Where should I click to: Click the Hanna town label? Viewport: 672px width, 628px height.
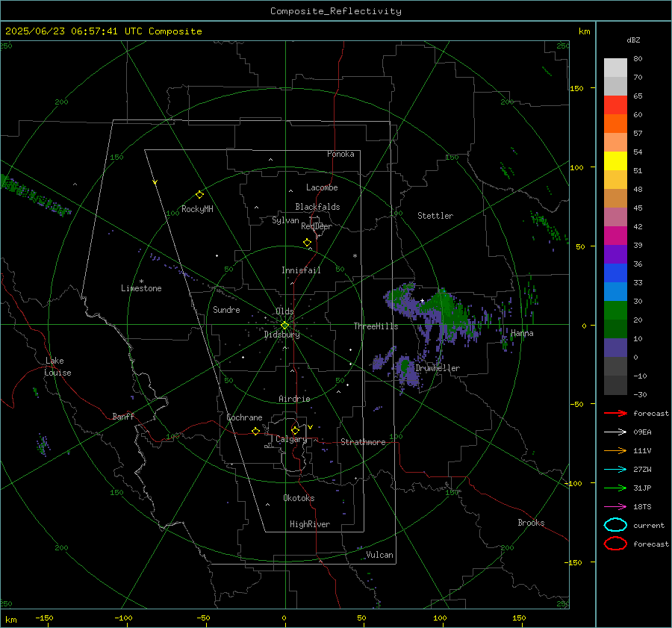(x=522, y=333)
